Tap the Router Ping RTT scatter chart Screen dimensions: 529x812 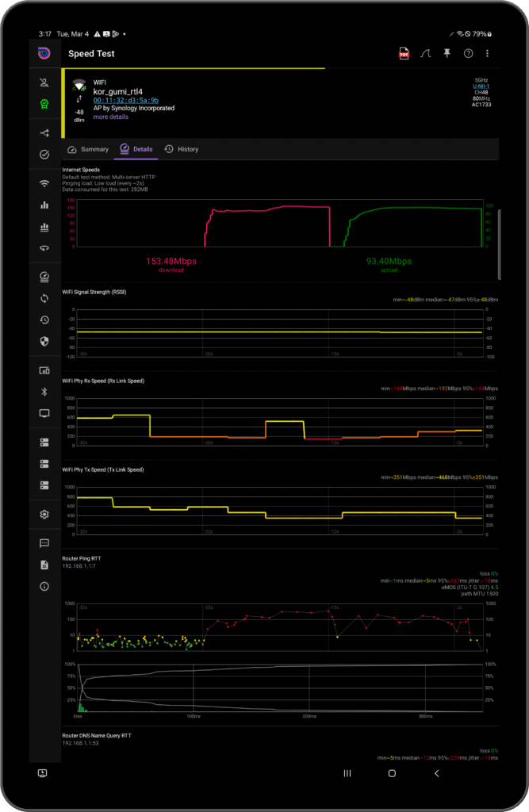point(280,627)
